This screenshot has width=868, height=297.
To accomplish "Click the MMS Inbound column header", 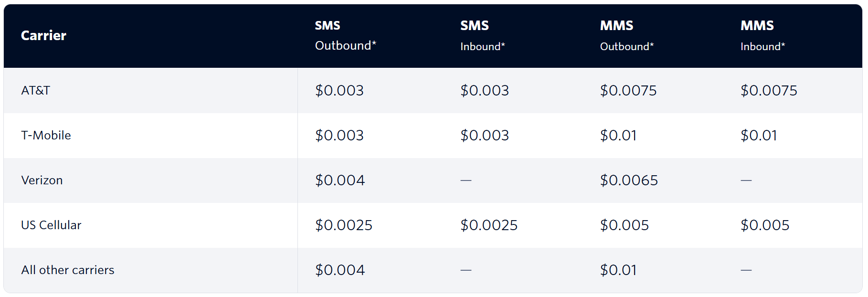I will [762, 35].
